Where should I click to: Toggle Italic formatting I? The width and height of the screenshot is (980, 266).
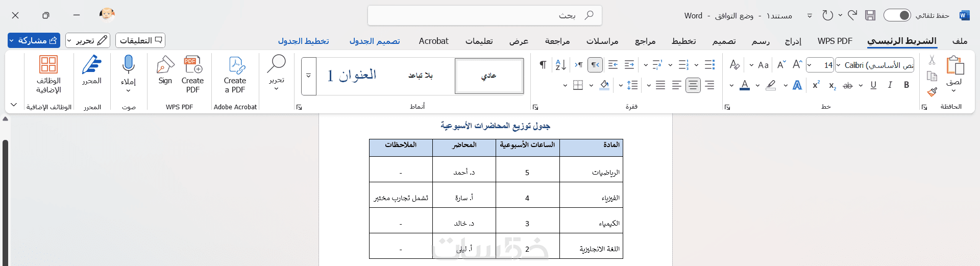[x=890, y=85]
